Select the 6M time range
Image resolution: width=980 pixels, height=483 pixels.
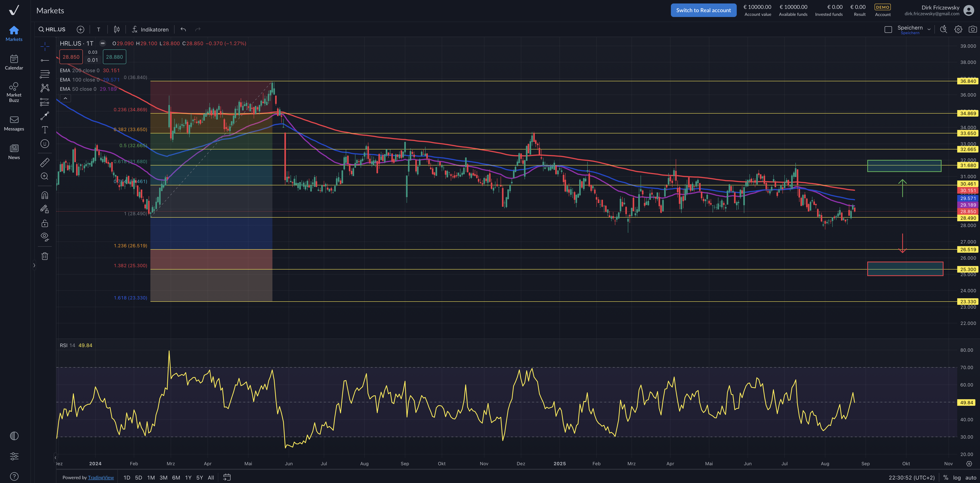click(176, 478)
